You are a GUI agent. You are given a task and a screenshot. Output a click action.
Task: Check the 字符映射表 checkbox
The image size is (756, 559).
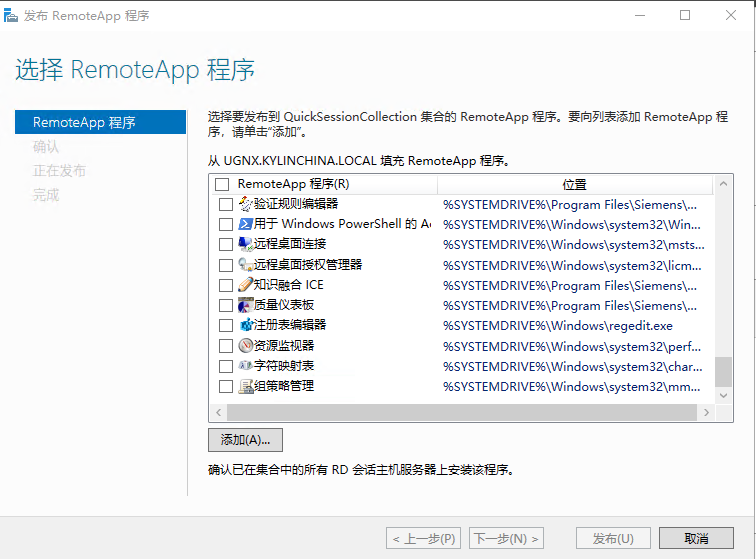pos(226,367)
